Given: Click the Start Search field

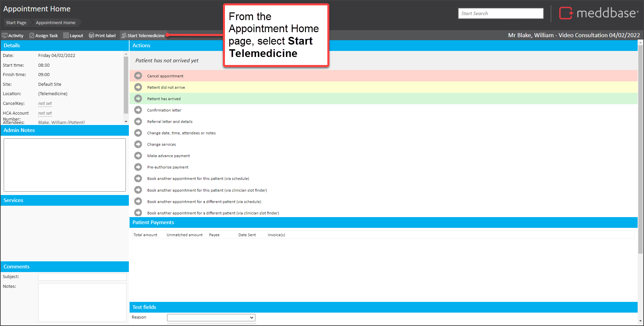Looking at the screenshot, I should [500, 13].
